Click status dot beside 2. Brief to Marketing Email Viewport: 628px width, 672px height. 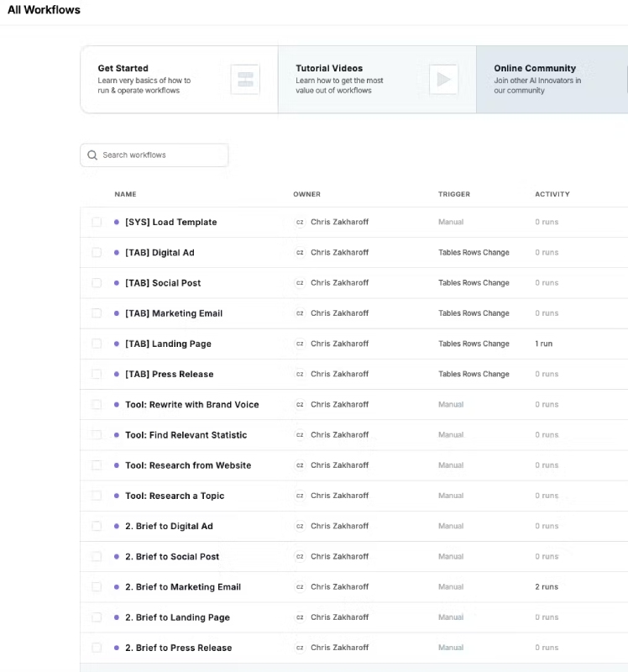pyautogui.click(x=117, y=587)
